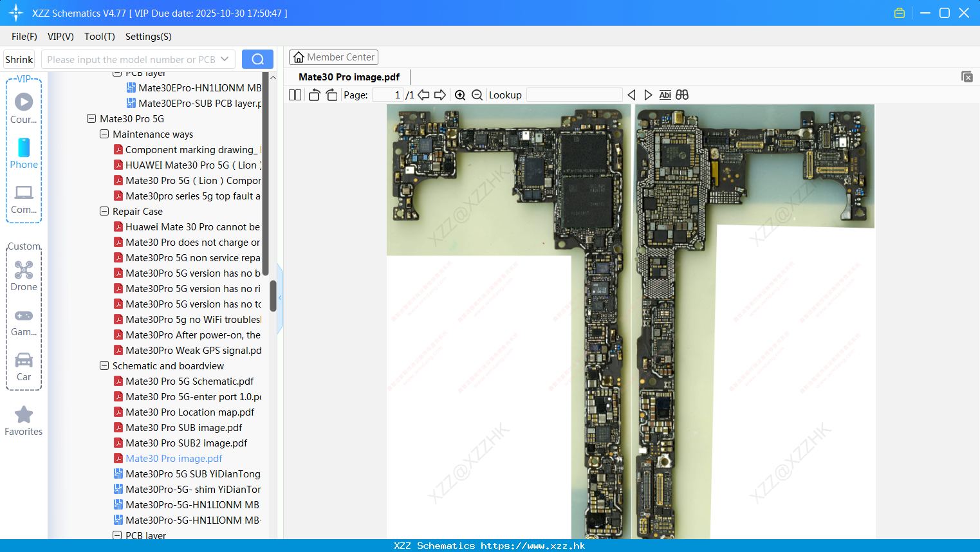Zoom out of the PDF page
The height and width of the screenshot is (552, 980).
(477, 95)
